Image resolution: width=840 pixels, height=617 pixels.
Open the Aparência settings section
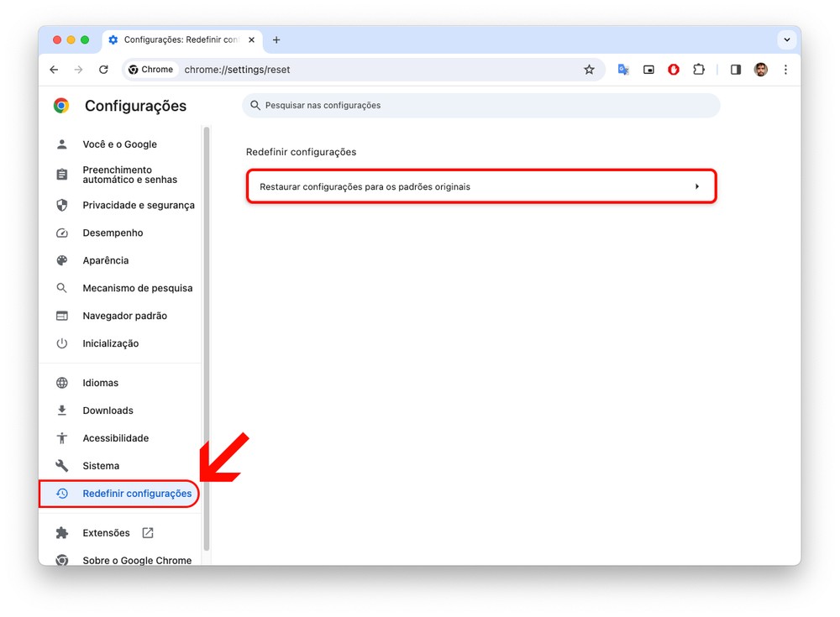click(x=105, y=260)
